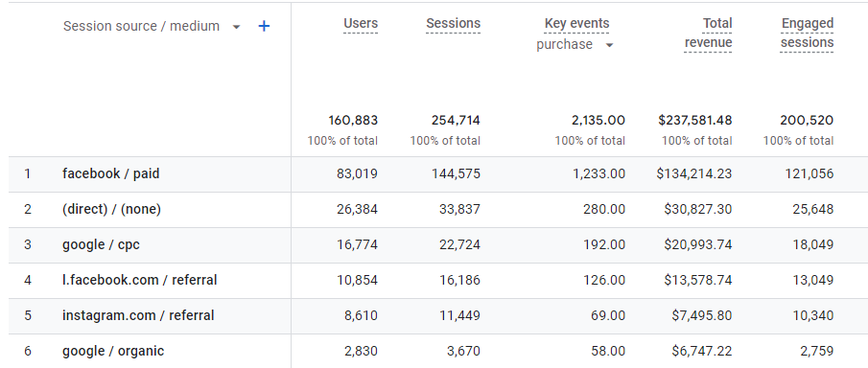Click the $134,214.23 revenue cell
The height and width of the screenshot is (368, 868).
click(694, 173)
